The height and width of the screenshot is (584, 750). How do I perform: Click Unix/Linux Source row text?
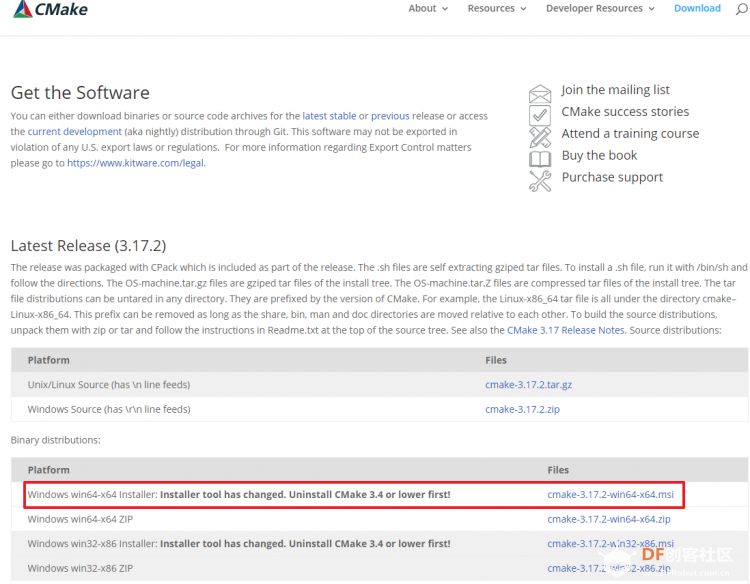click(109, 385)
